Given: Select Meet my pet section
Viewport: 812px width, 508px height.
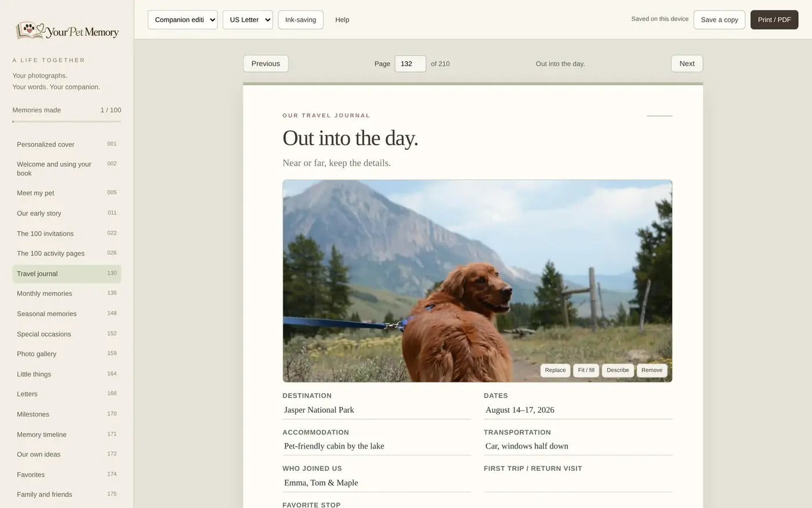Looking at the screenshot, I should tap(67, 193).
